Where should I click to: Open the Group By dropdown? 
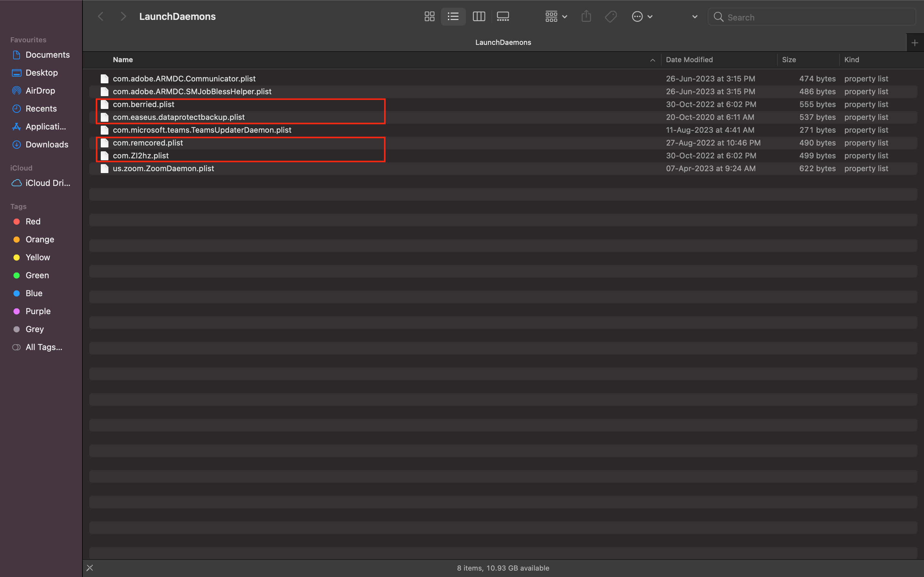click(556, 16)
